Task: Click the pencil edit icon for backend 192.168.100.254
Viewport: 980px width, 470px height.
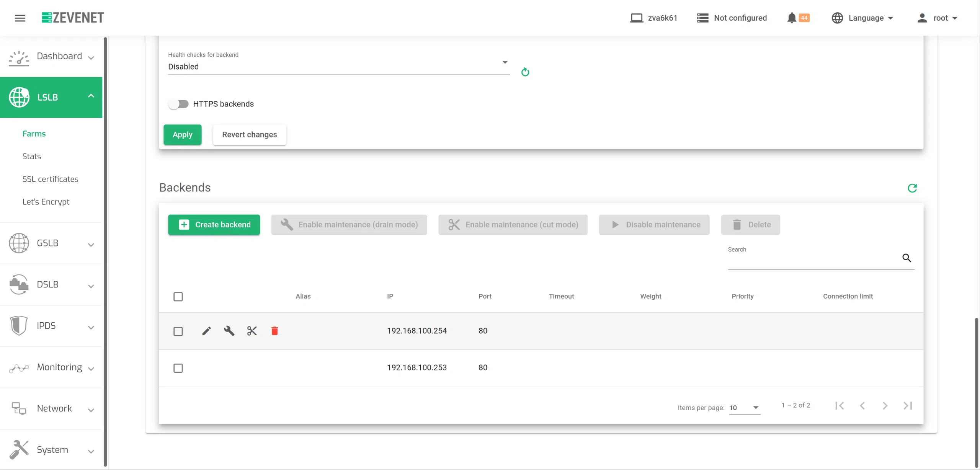Action: 206,331
